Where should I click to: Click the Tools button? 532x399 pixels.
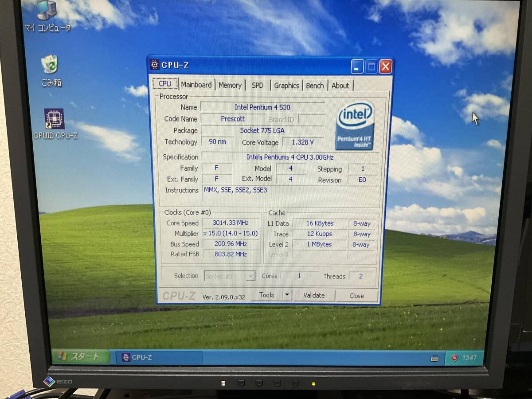pyautogui.click(x=267, y=295)
